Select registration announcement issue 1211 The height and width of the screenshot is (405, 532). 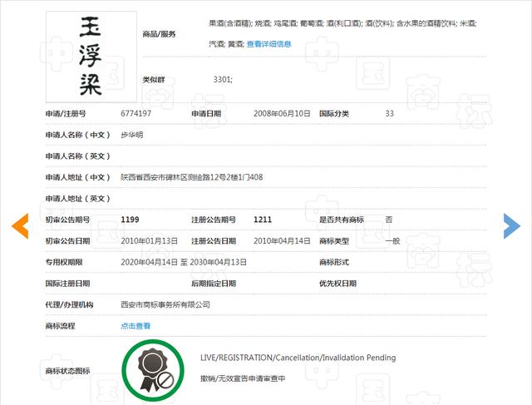pyautogui.click(x=263, y=220)
